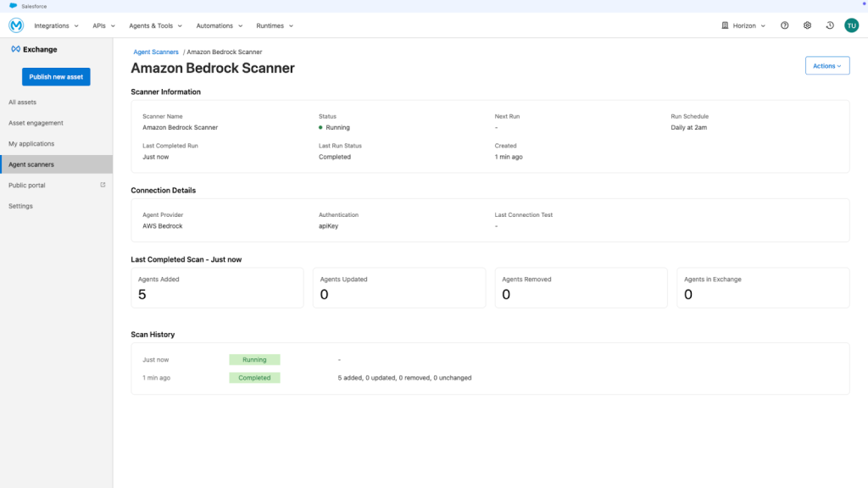Click the Completed status pill in Scan History
Screen dimensions: 868x488
[x=254, y=377]
